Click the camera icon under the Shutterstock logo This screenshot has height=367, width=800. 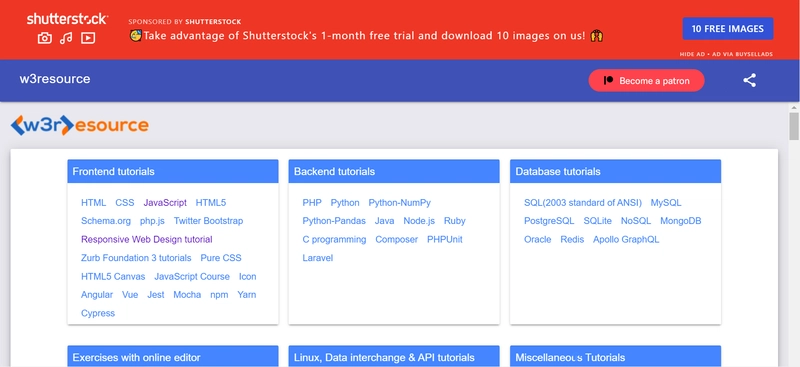(x=45, y=38)
